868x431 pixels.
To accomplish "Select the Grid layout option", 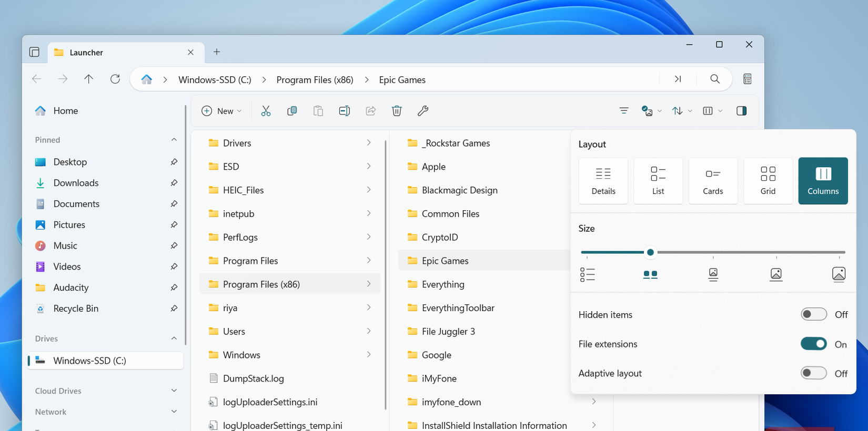I will tap(768, 180).
